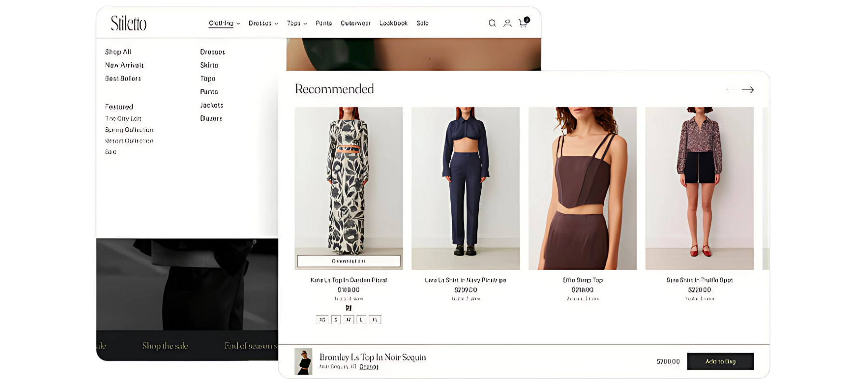Viewport: 868px width, 386px height.
Task: Expand the Dresses dropdown in the top navigation
Action: [x=263, y=23]
